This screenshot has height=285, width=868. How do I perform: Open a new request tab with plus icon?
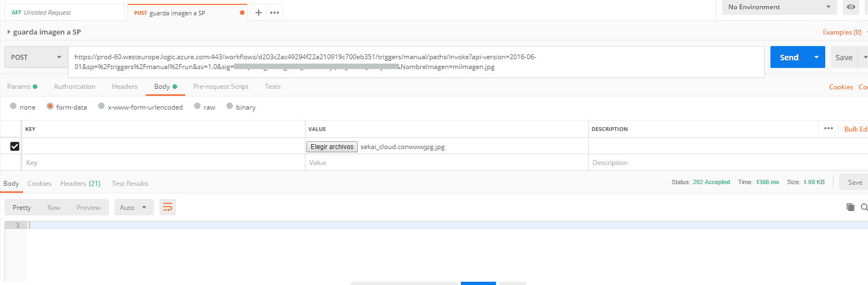click(259, 13)
